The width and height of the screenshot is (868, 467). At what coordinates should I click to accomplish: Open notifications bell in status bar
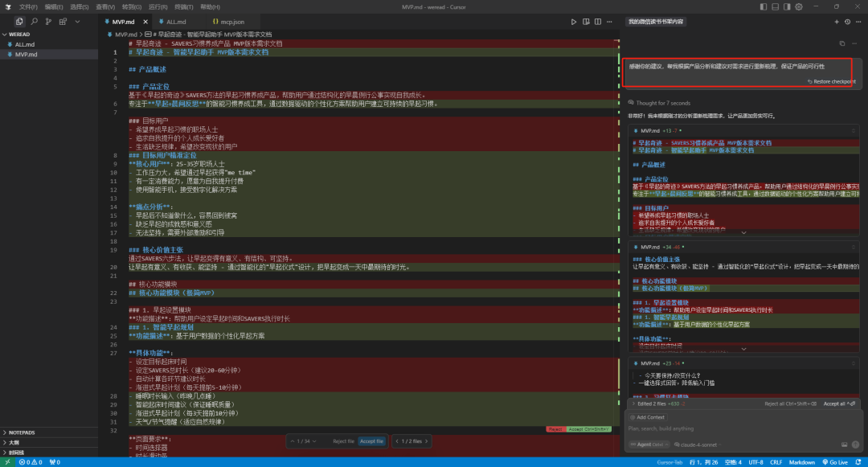[x=858, y=462]
